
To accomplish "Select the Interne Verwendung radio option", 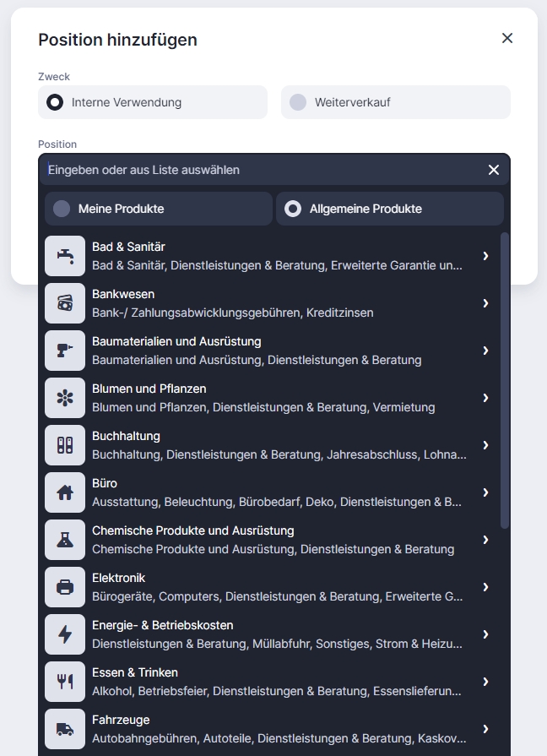I will tap(55, 102).
